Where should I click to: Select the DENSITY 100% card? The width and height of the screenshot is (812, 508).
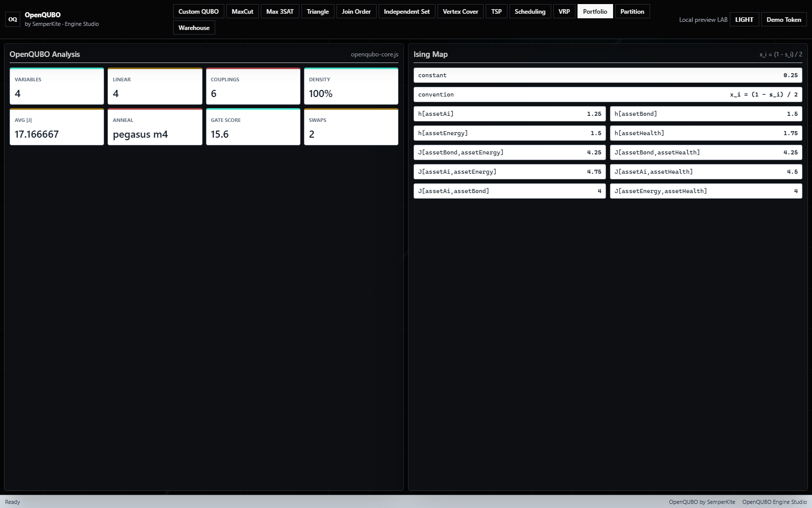(x=351, y=86)
